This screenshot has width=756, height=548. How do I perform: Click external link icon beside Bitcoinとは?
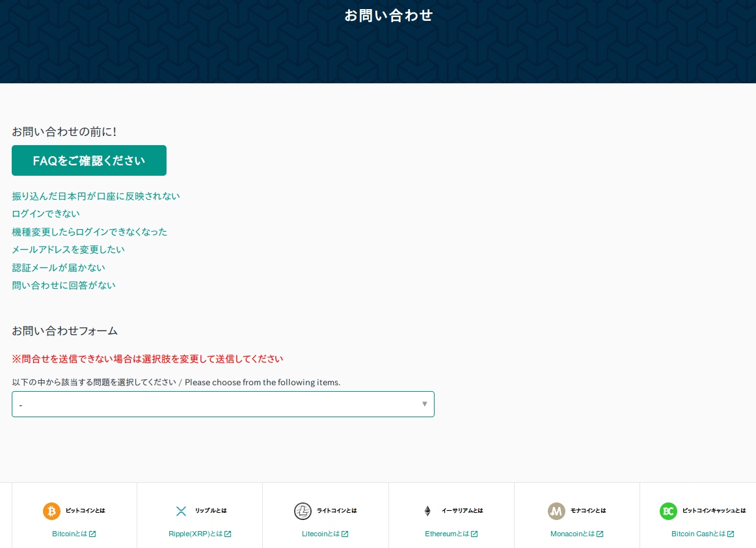[x=92, y=534]
